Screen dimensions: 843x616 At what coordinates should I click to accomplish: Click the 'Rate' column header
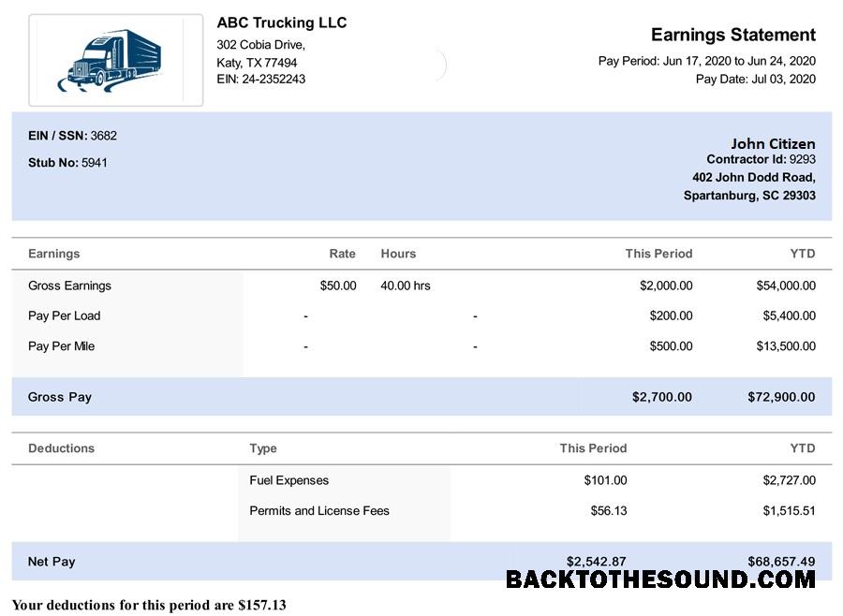343,254
